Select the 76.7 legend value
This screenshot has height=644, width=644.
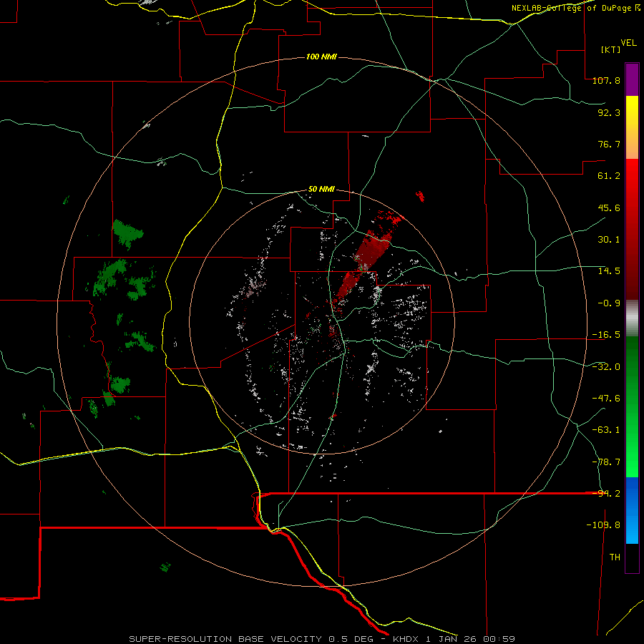tap(609, 144)
